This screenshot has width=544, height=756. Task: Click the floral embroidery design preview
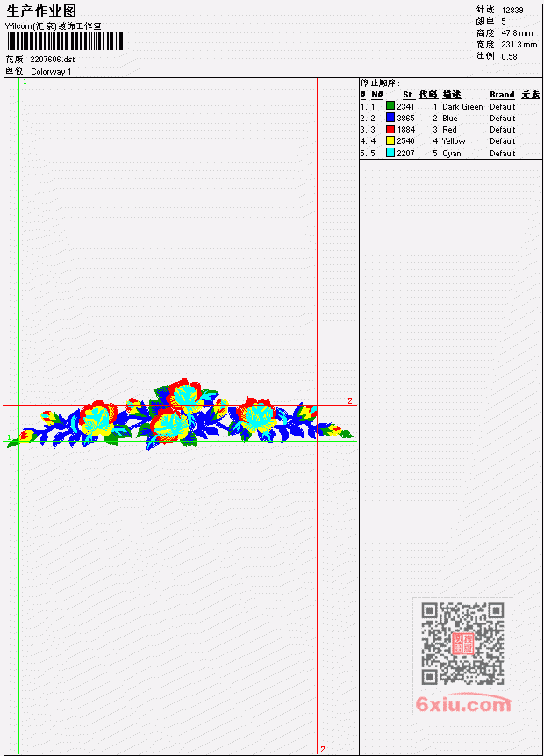point(180,415)
